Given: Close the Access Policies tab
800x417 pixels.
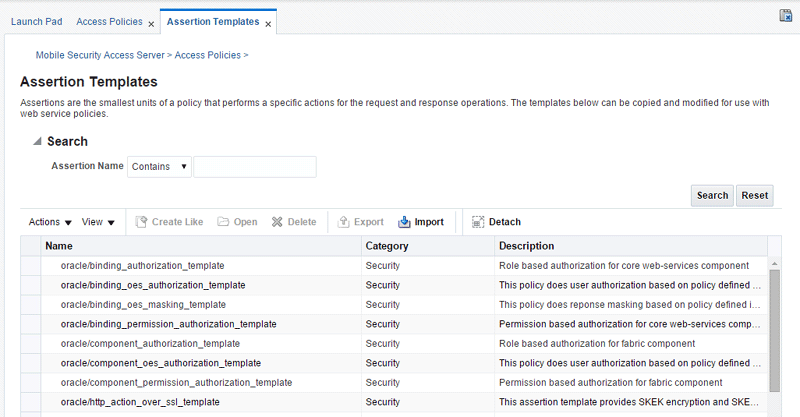Looking at the screenshot, I should pos(151,24).
